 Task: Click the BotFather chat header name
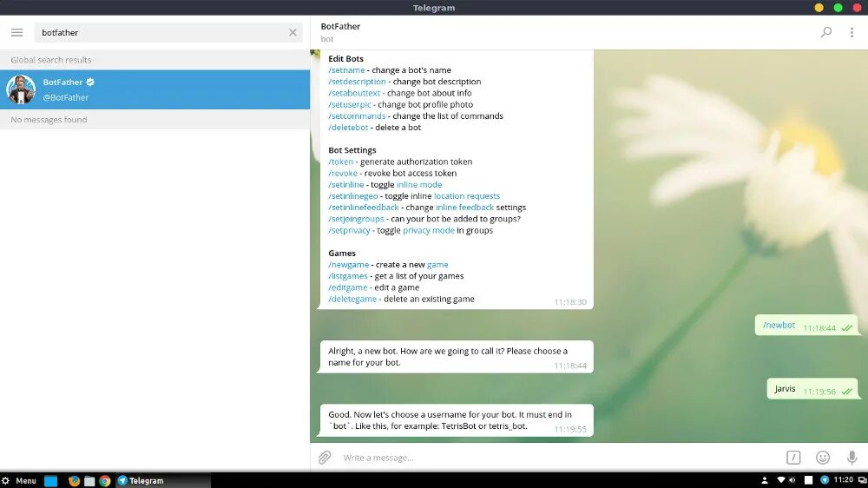click(x=340, y=26)
